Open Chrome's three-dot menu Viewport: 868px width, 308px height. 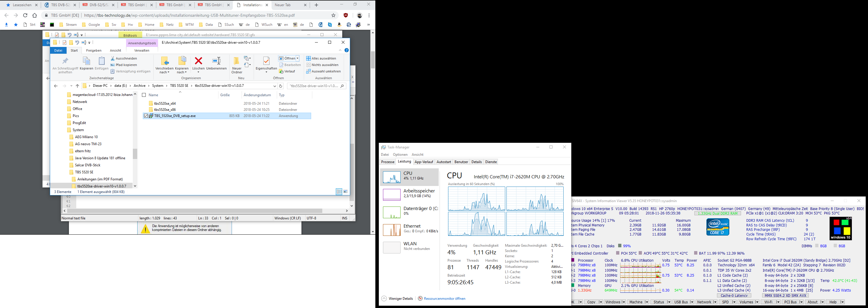pyautogui.click(x=369, y=15)
